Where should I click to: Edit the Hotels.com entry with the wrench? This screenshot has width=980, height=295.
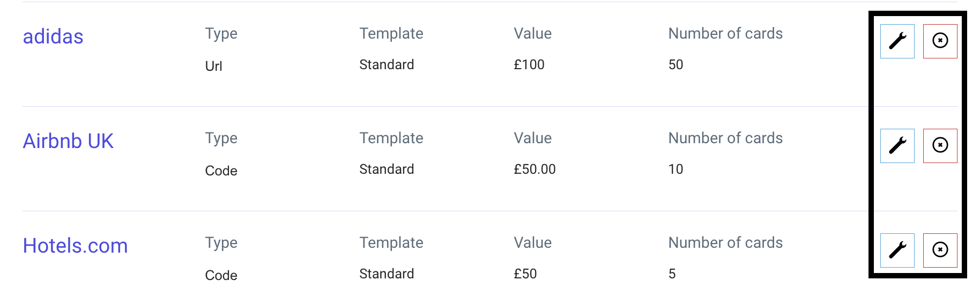[897, 250]
